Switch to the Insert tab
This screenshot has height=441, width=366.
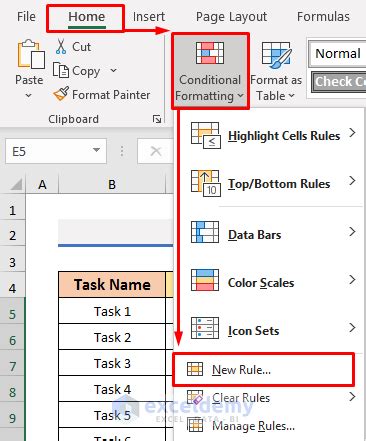(x=149, y=17)
